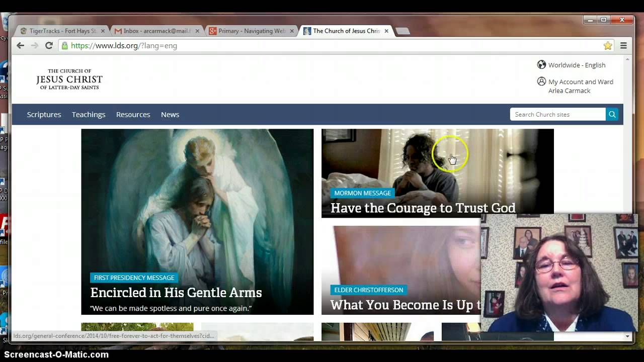Click the page scrollbar down arrow

627,336
